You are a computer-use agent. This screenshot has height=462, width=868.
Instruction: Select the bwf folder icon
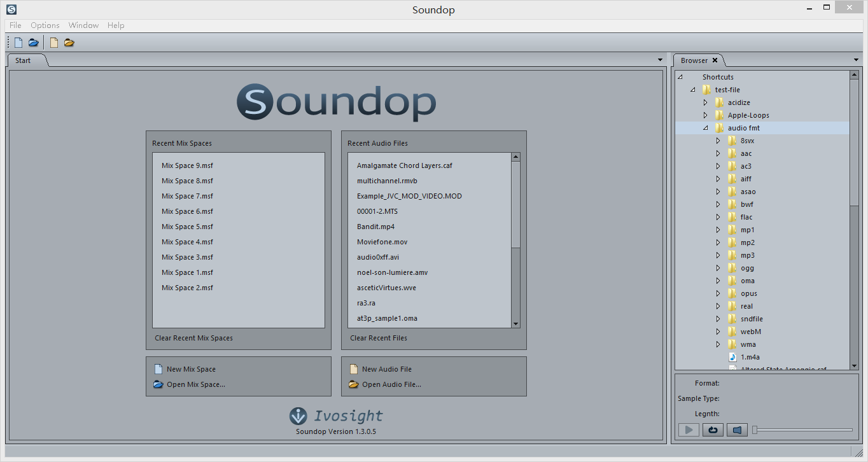click(x=732, y=204)
